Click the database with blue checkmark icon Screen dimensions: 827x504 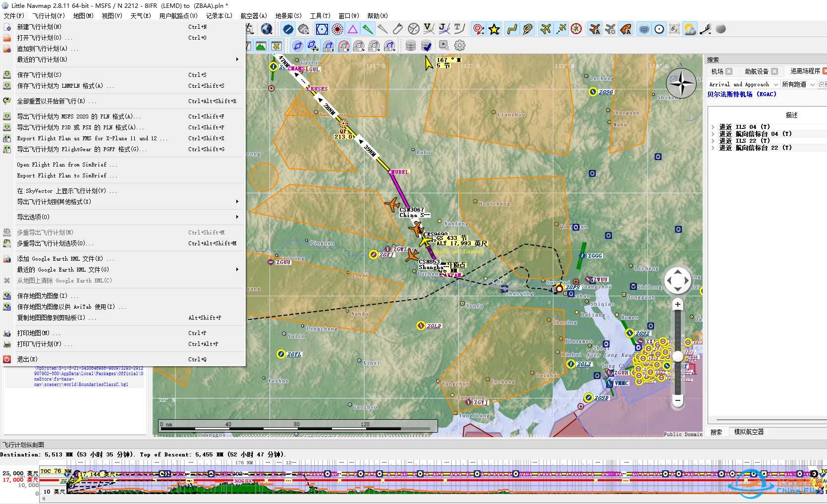426,46
